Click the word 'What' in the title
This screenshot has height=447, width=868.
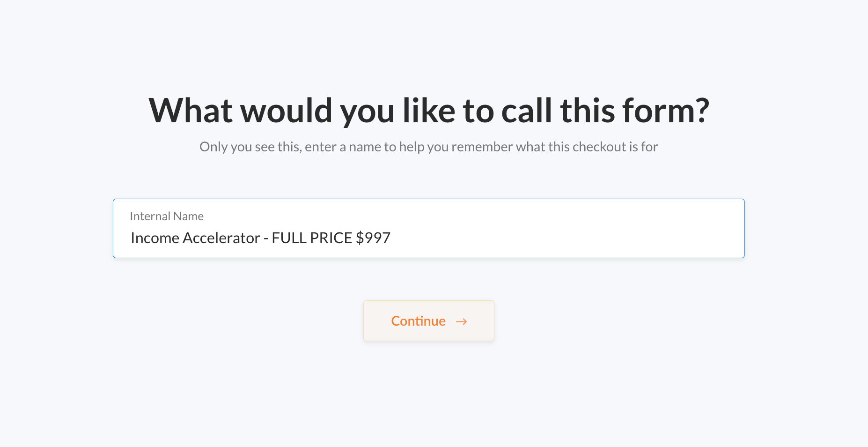point(191,111)
